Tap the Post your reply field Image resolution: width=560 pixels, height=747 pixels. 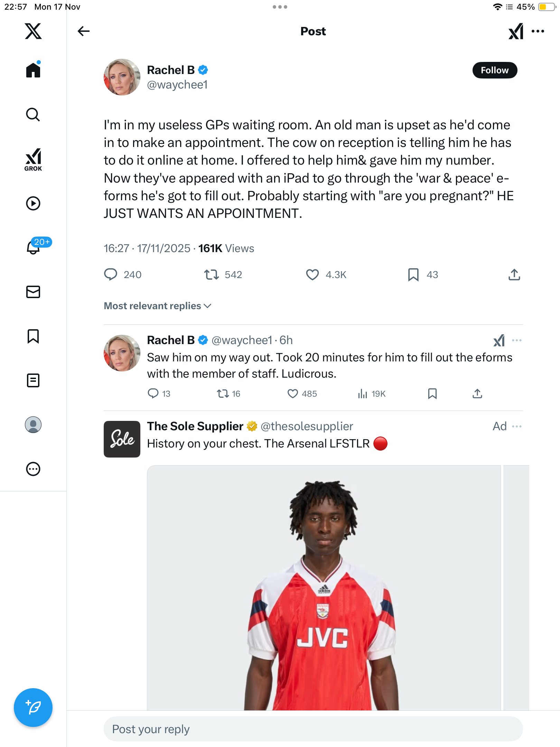point(313,729)
